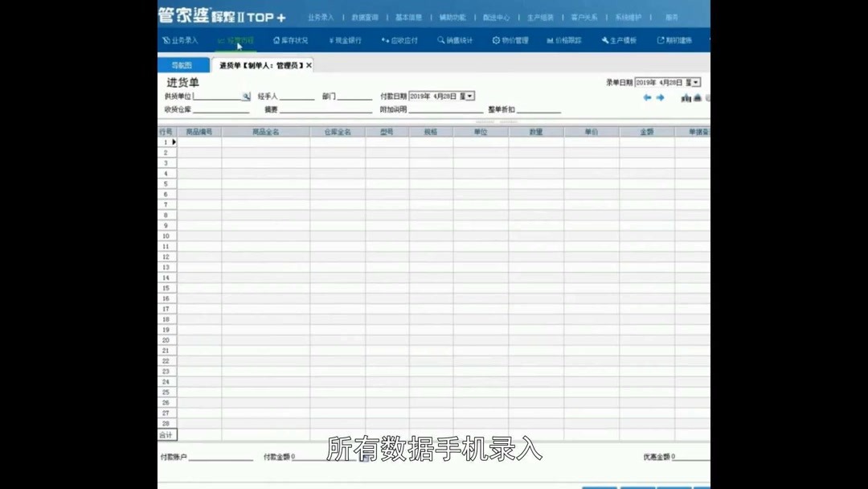Launch 物价管理 price management

tap(511, 39)
